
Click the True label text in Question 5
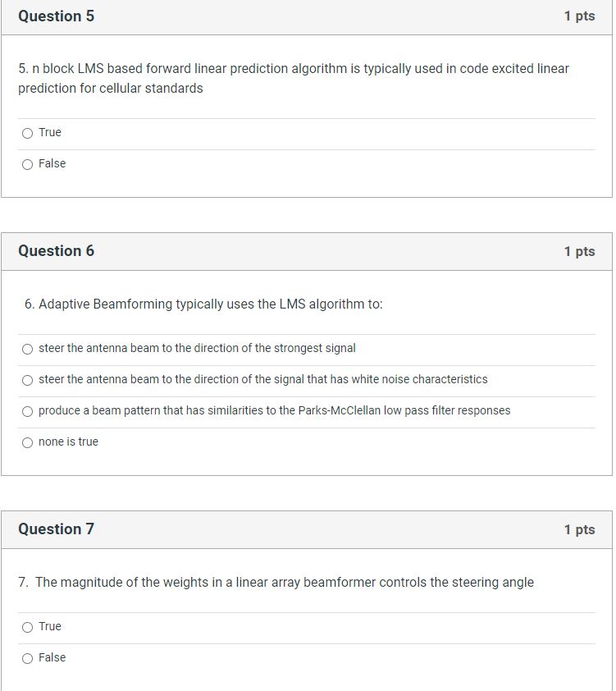point(49,132)
